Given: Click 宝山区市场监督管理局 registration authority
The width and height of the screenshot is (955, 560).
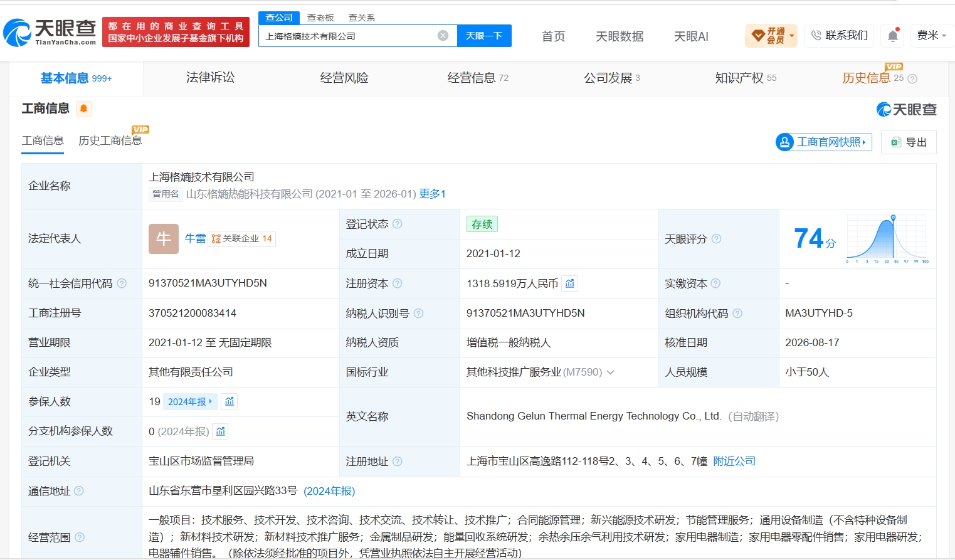Looking at the screenshot, I should [x=201, y=462].
